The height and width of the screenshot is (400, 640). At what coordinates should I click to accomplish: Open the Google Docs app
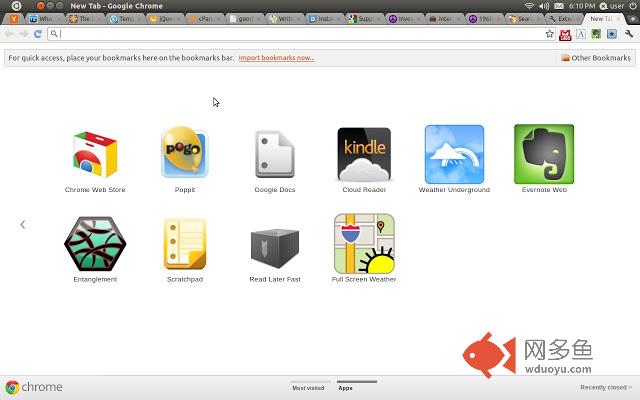pos(275,155)
